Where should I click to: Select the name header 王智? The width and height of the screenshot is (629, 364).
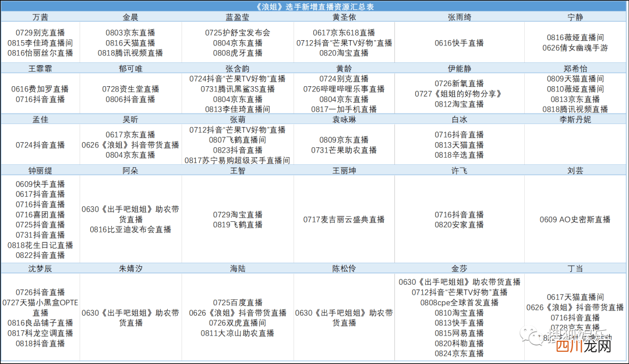(x=238, y=171)
